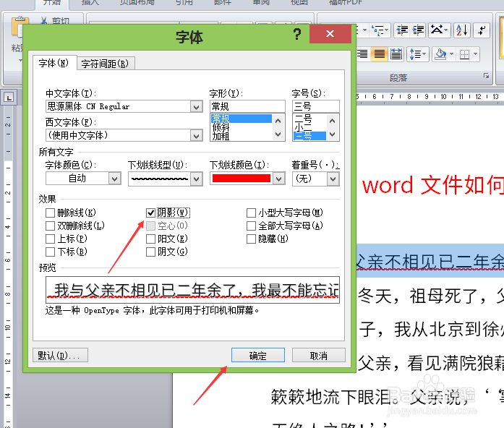Open the line spacing button

[x=417, y=54]
